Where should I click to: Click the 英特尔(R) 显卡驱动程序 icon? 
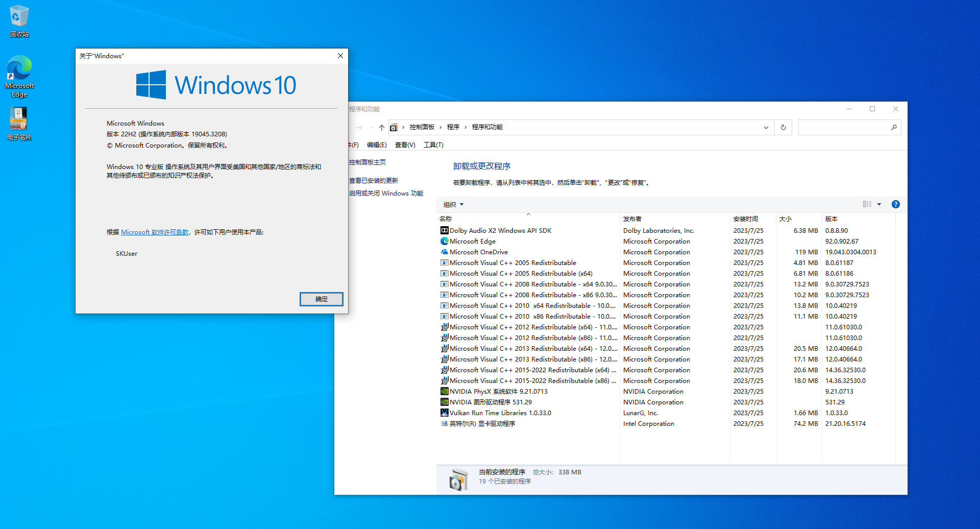[445, 424]
